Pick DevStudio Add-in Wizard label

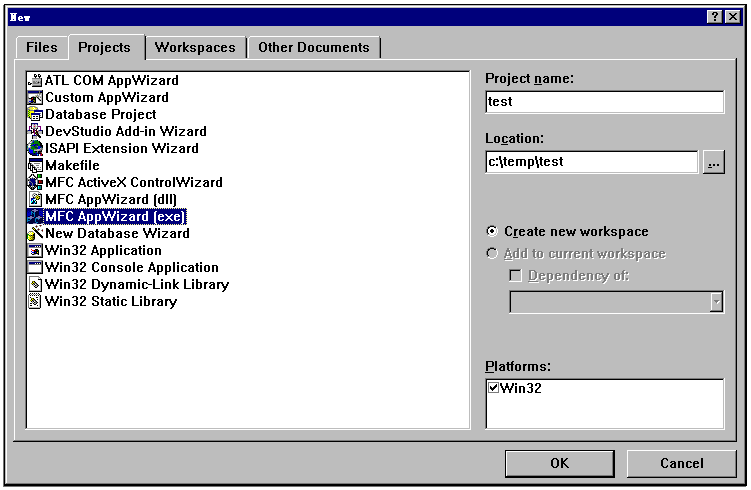click(126, 132)
